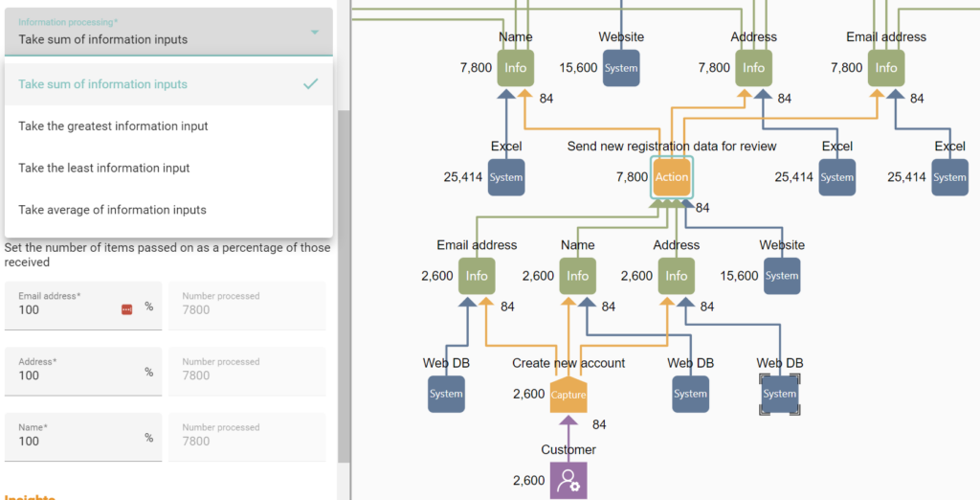Select the Send new registration data Action node
Image resolution: width=980 pixels, height=500 pixels.
coord(672,177)
